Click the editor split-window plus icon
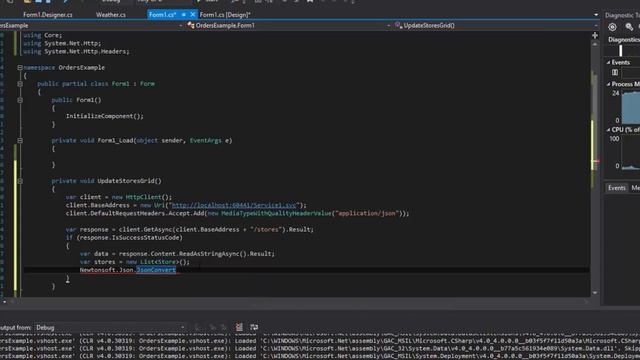The height and width of the screenshot is (360, 640). (595, 36)
